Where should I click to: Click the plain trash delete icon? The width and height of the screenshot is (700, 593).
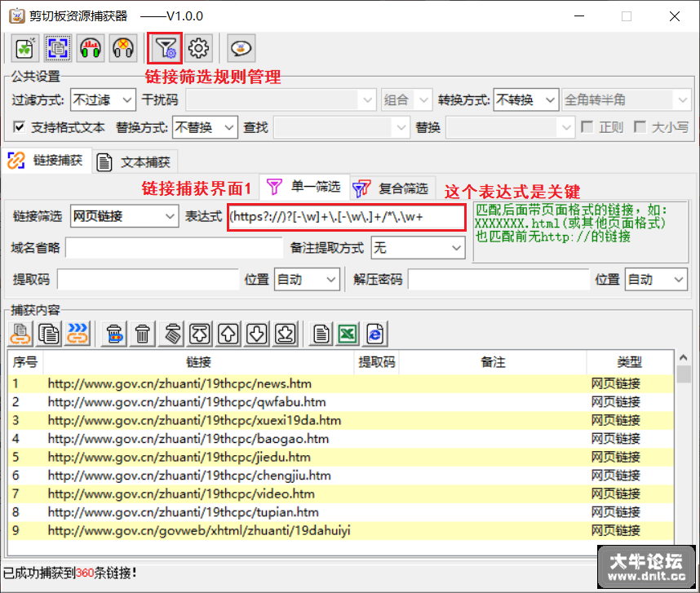tap(143, 334)
